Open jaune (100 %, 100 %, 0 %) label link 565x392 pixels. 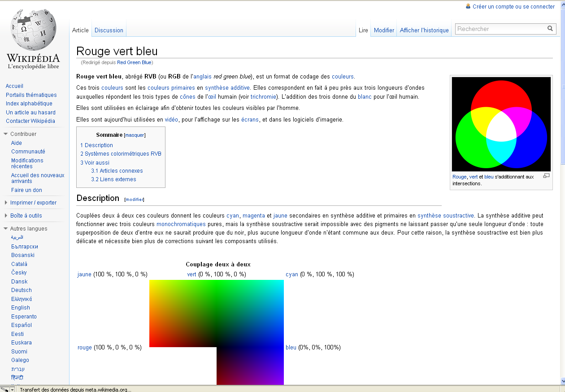(x=84, y=274)
